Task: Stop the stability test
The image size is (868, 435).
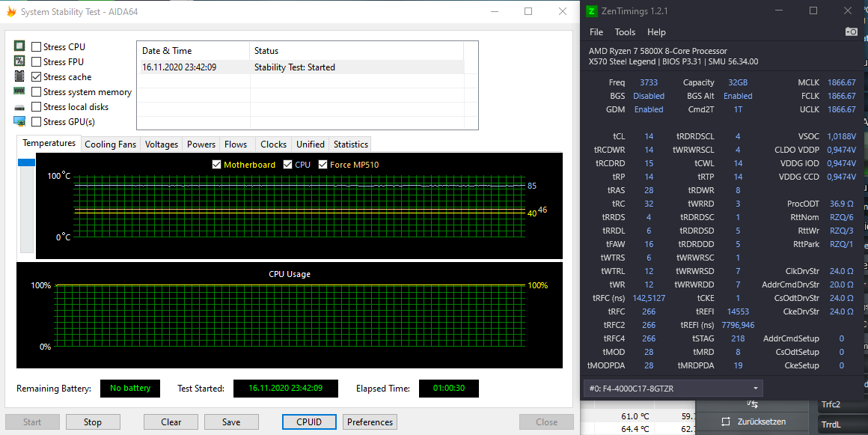Action: tap(93, 422)
